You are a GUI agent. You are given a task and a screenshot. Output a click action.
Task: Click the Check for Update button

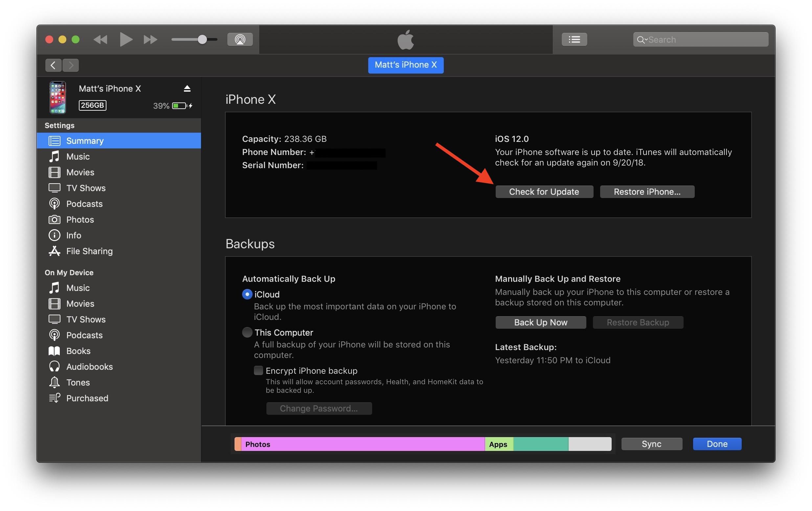coord(544,192)
